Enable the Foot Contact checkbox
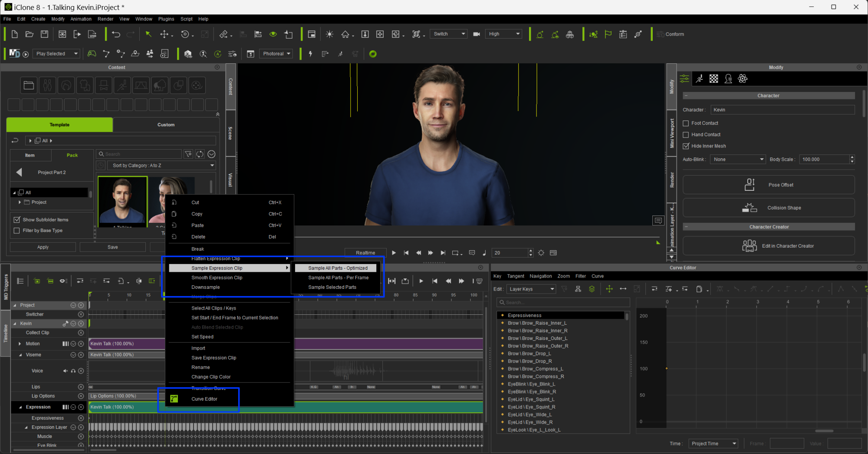Screen dimensions: 868x454 pyautogui.click(x=686, y=124)
